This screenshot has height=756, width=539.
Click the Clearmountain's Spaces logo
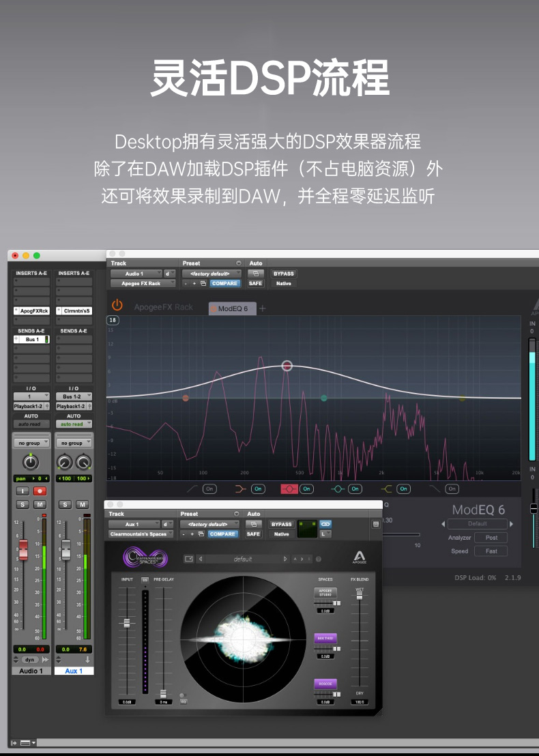coord(145,558)
